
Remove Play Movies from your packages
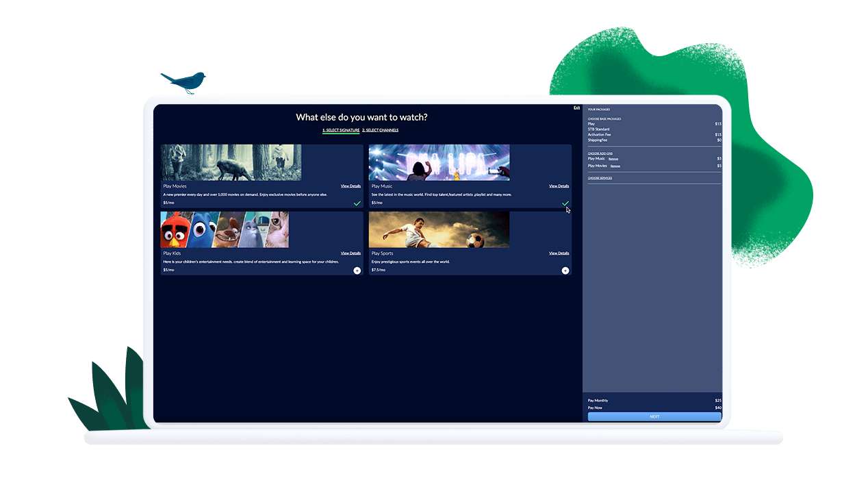pyautogui.click(x=615, y=166)
